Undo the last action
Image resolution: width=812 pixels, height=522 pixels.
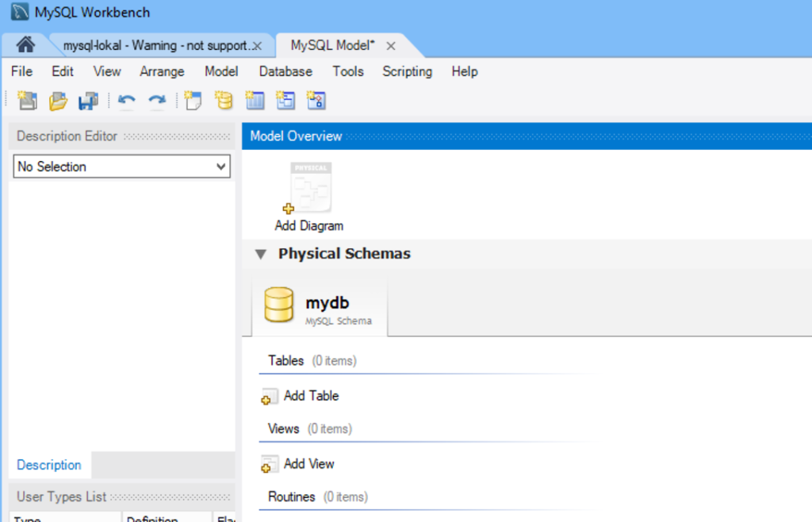coord(126,101)
